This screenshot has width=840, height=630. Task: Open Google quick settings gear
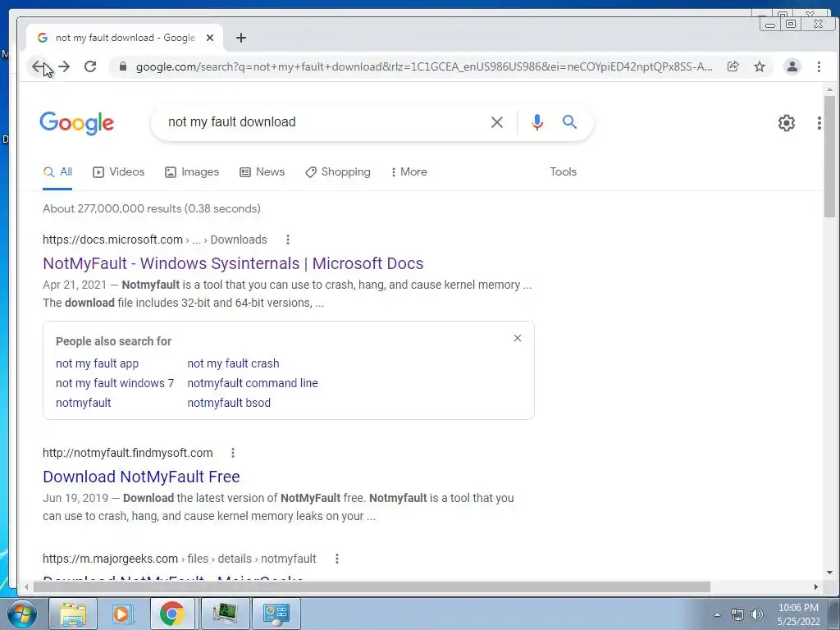[x=786, y=123]
